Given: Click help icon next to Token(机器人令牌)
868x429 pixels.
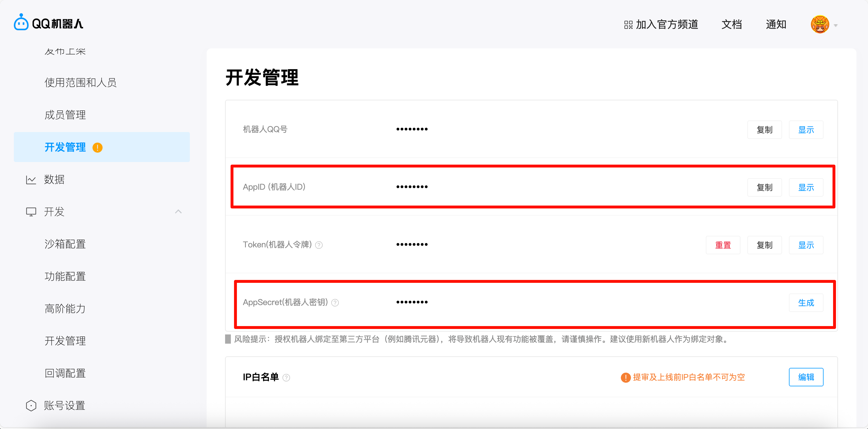Looking at the screenshot, I should point(319,245).
